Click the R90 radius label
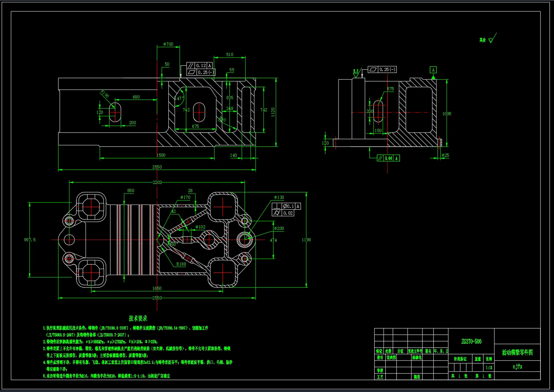The width and height of the screenshot is (554, 392). [x=222, y=119]
